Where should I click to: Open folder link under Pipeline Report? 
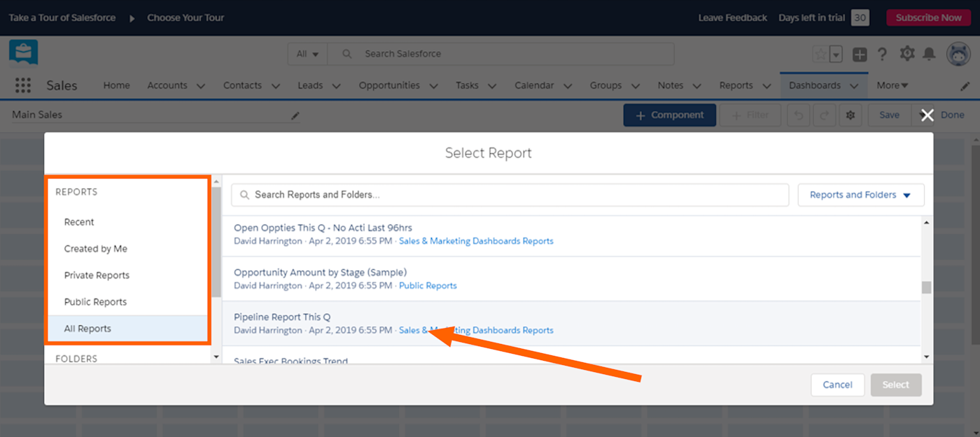[476, 330]
